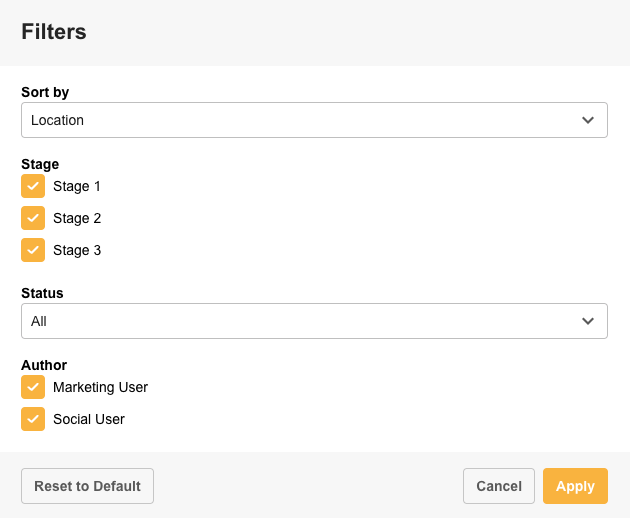Click the Sort by dropdown chevron arrow
630x518 pixels.
[588, 120]
